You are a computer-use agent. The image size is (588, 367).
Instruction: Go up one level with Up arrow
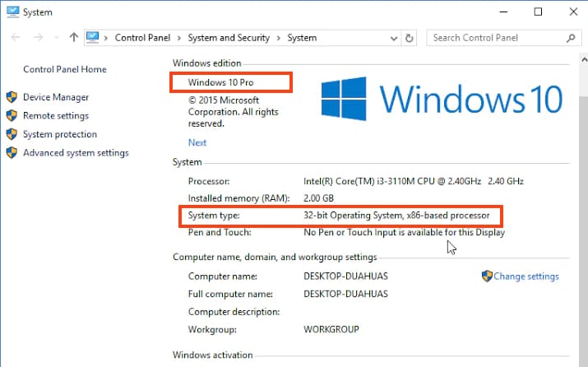[x=74, y=37]
